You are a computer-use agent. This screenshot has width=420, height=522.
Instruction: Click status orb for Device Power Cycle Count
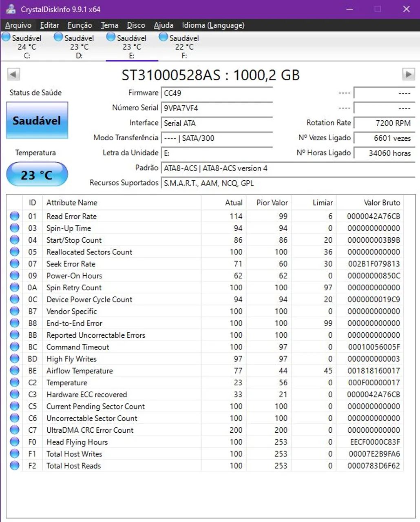(x=15, y=299)
